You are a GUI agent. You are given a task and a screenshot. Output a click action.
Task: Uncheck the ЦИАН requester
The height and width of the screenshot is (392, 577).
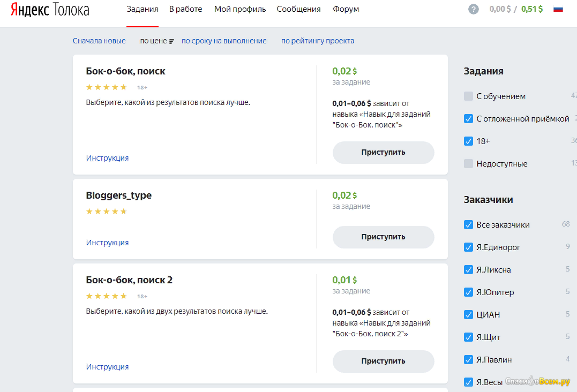click(x=468, y=315)
